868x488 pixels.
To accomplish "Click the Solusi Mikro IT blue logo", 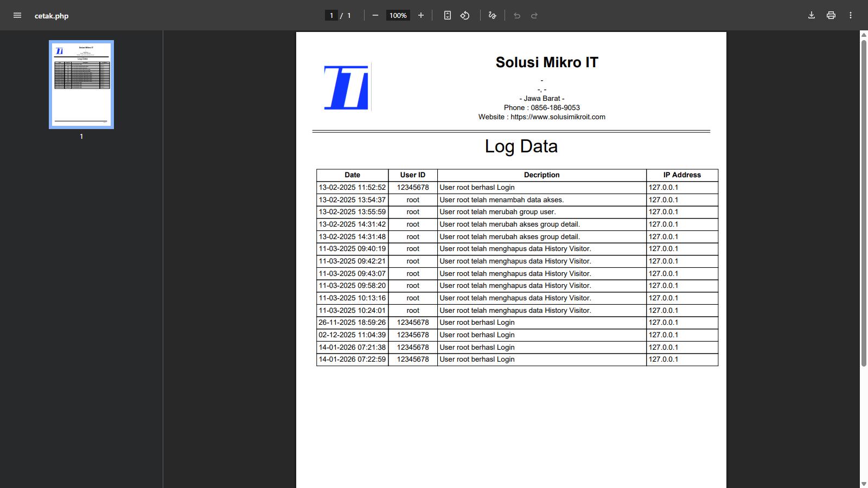I will click(346, 87).
